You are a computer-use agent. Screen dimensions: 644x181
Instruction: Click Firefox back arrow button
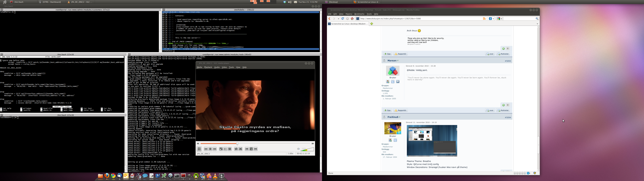(x=330, y=19)
